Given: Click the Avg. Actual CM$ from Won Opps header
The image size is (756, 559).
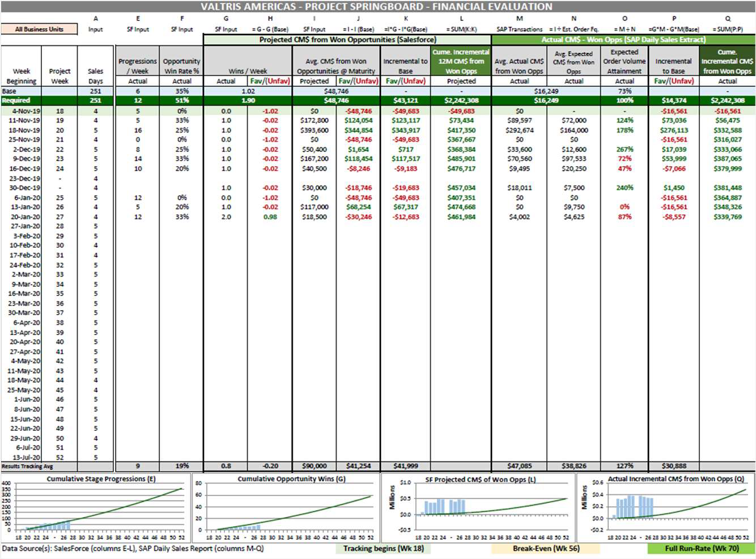Looking at the screenshot, I should (519, 66).
